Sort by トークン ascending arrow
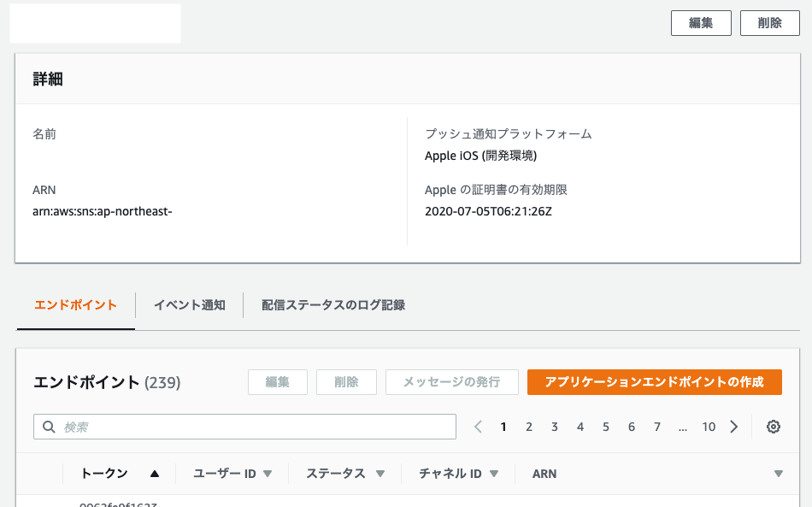812x507 pixels. pos(155,474)
